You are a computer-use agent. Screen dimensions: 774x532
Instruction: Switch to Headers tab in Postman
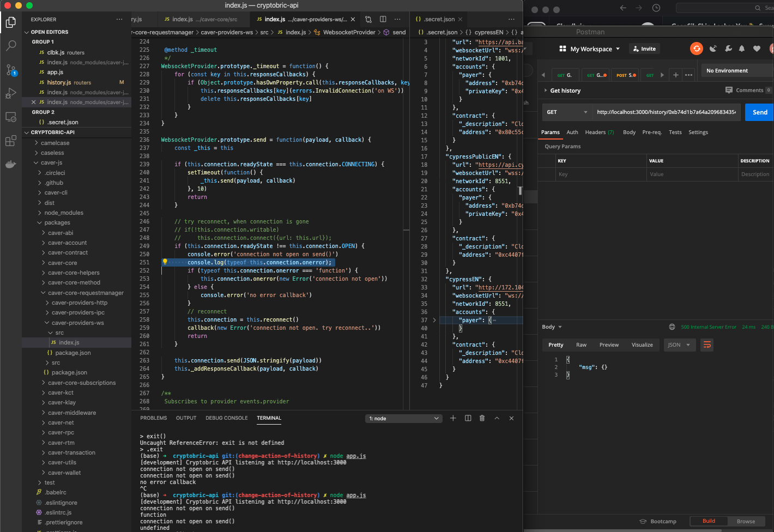[598, 132]
